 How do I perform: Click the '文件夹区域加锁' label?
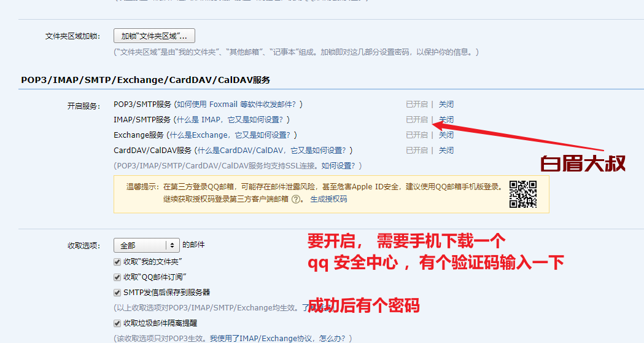[72, 36]
